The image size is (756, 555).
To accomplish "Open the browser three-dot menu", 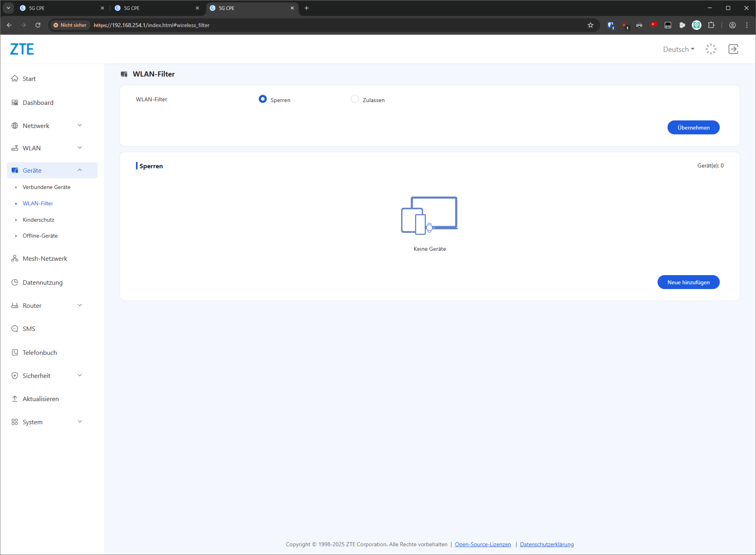I will click(747, 25).
